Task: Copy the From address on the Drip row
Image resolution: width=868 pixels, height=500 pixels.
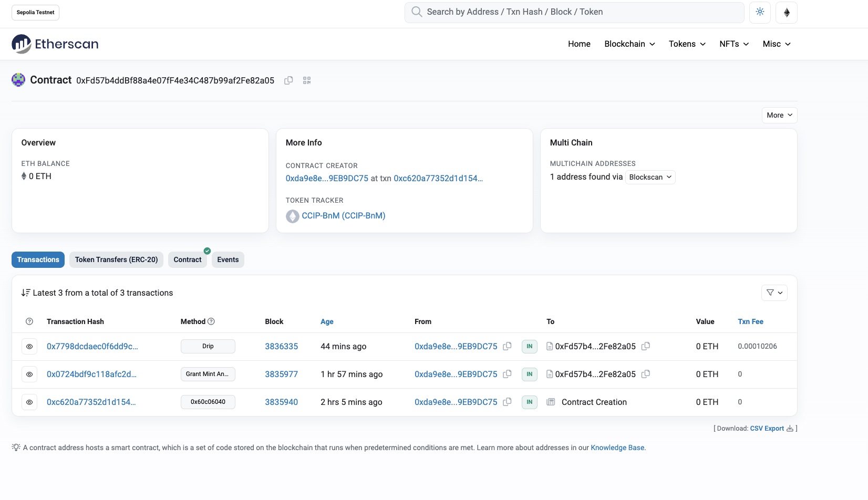Action: coord(507,346)
